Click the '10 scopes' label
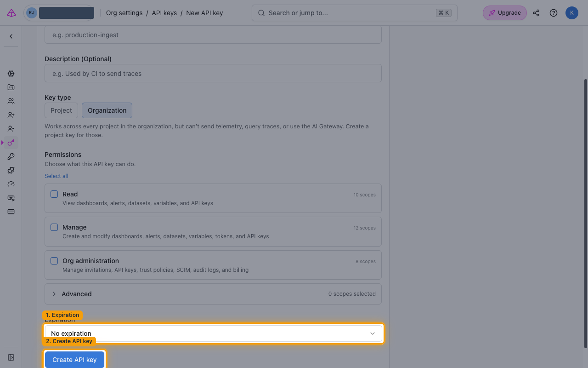 [365, 195]
